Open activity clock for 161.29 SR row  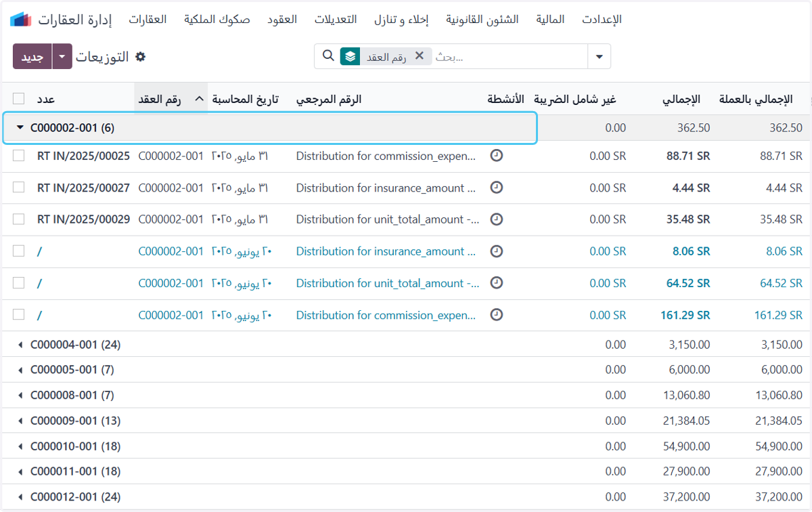click(x=497, y=315)
